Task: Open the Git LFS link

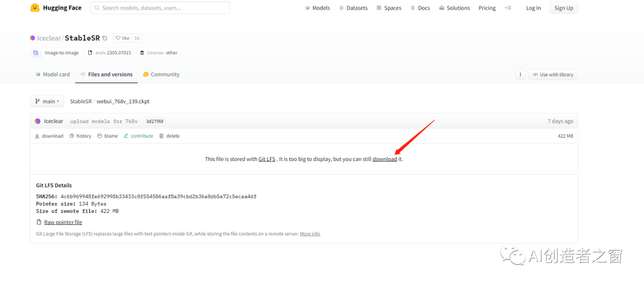Action: (267, 159)
